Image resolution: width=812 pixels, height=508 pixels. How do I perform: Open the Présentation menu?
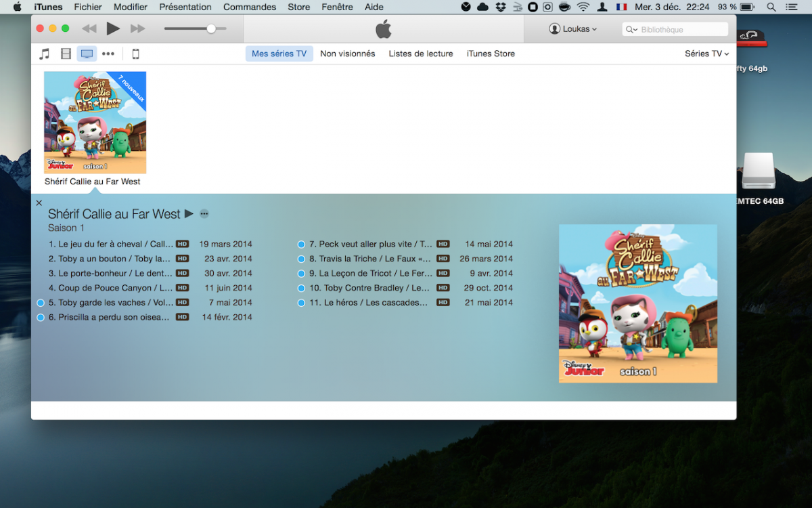(x=185, y=7)
